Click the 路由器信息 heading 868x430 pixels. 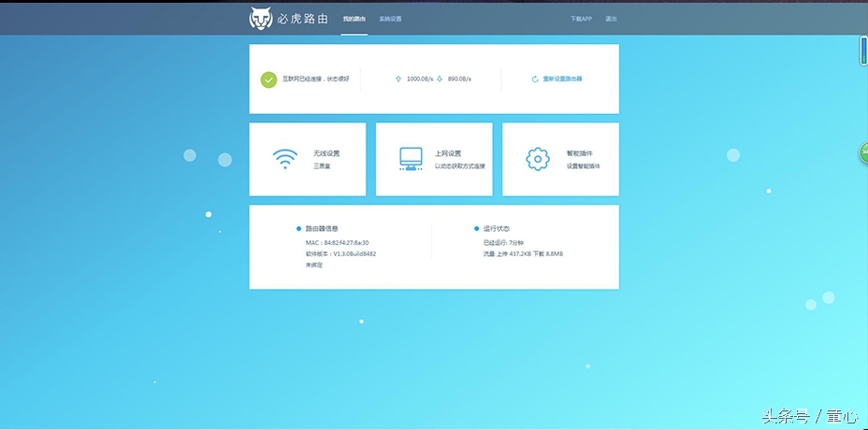point(322,228)
